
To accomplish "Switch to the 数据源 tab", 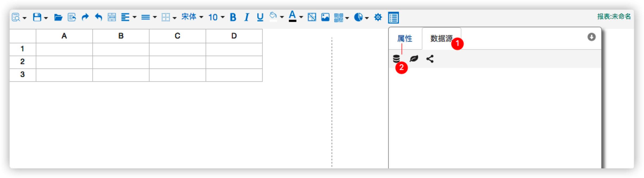I will point(441,39).
